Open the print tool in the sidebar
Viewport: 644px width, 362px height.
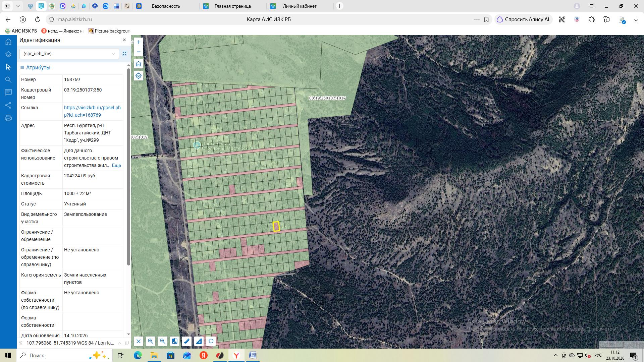[8, 118]
